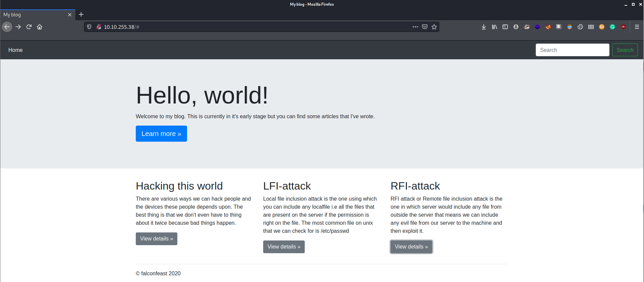Open Home in the blog navbar
Screen dimensions: 644x282
pos(15,50)
